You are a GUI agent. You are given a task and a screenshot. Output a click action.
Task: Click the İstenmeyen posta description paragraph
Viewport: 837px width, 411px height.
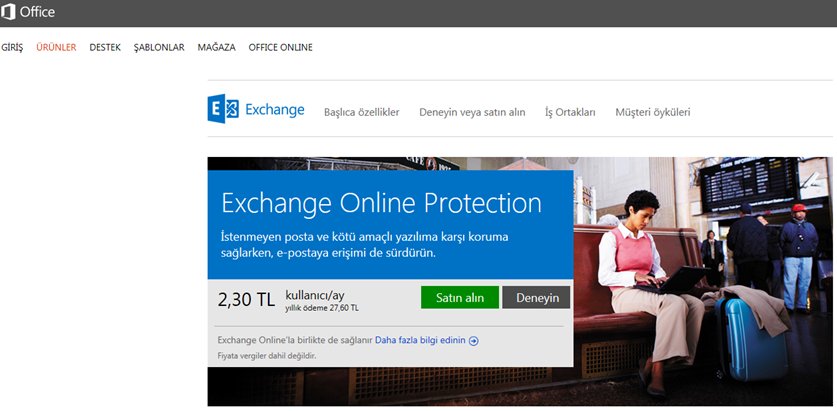tap(365, 244)
